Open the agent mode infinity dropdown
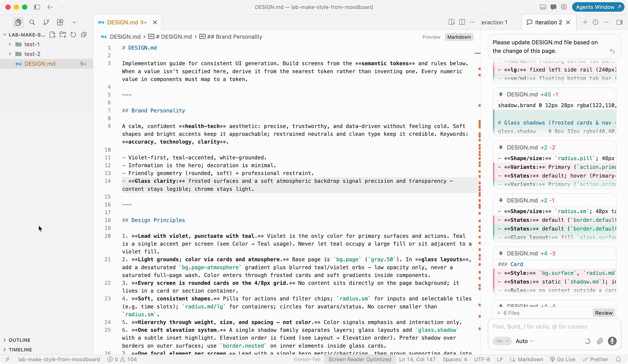Viewport: 628px width, 364px height. 502,341
